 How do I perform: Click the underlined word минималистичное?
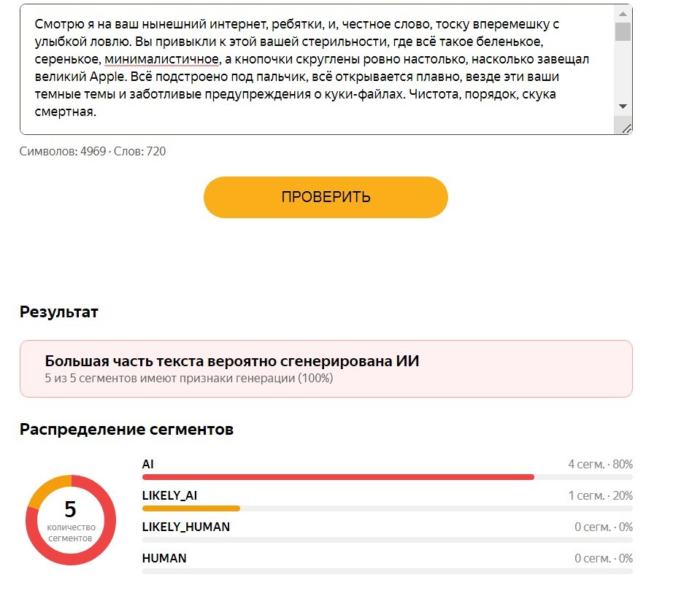161,59
